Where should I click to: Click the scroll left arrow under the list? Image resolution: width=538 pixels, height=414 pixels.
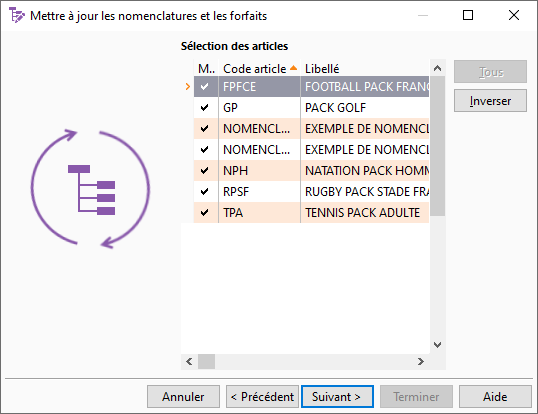(x=189, y=362)
